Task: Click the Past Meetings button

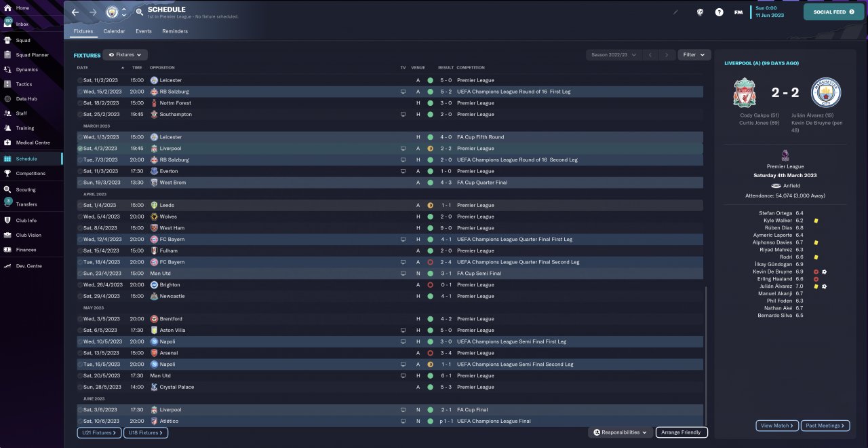Action: [x=825, y=426]
